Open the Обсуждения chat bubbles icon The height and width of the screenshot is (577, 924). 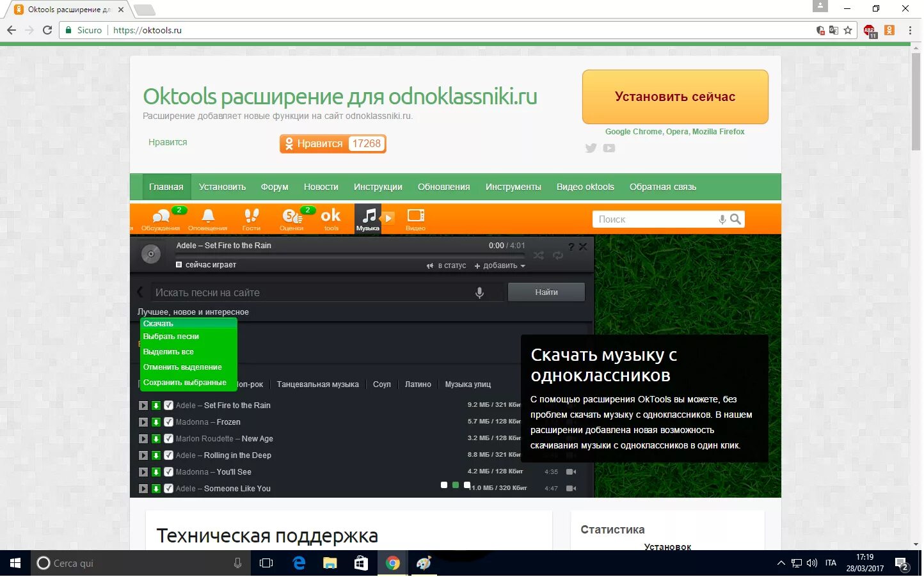(x=161, y=216)
